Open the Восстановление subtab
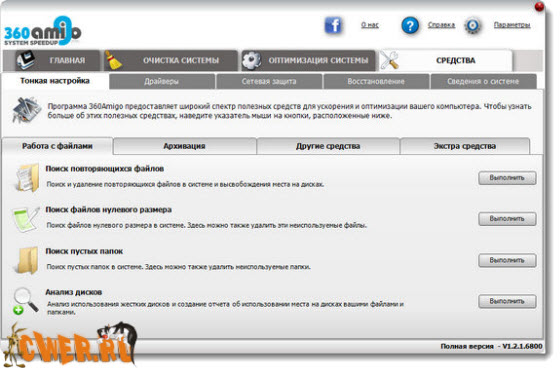Viewport: 560px width, 368px height. coord(376,81)
